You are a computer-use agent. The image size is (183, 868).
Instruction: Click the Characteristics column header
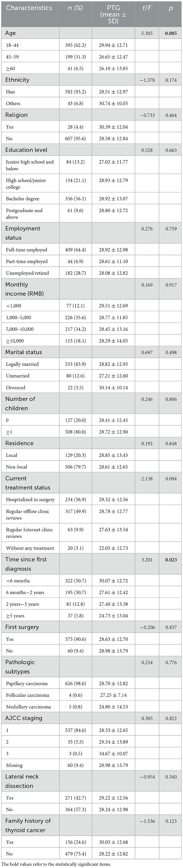(x=29, y=8)
